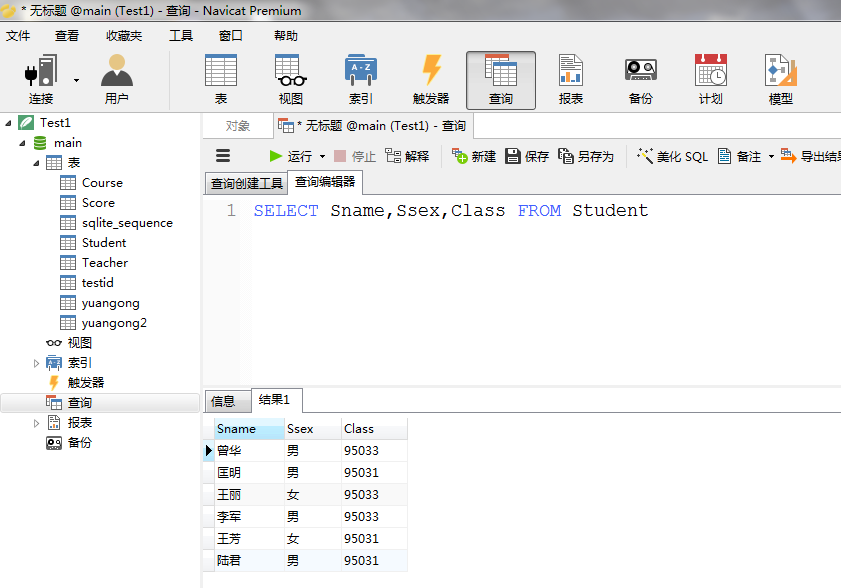Open the Schedule (计划) calendar icon
841x588 pixels.
point(711,79)
